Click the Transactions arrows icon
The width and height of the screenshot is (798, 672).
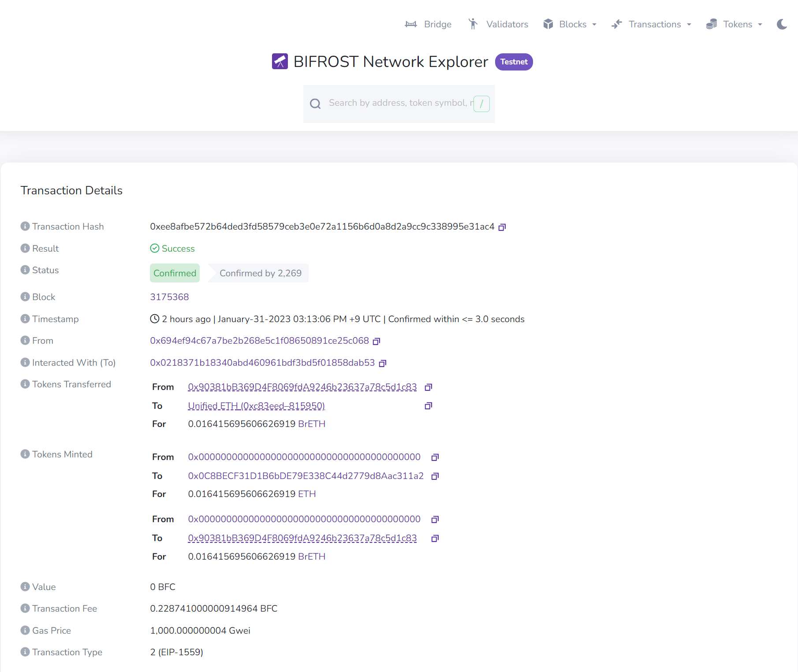click(617, 24)
